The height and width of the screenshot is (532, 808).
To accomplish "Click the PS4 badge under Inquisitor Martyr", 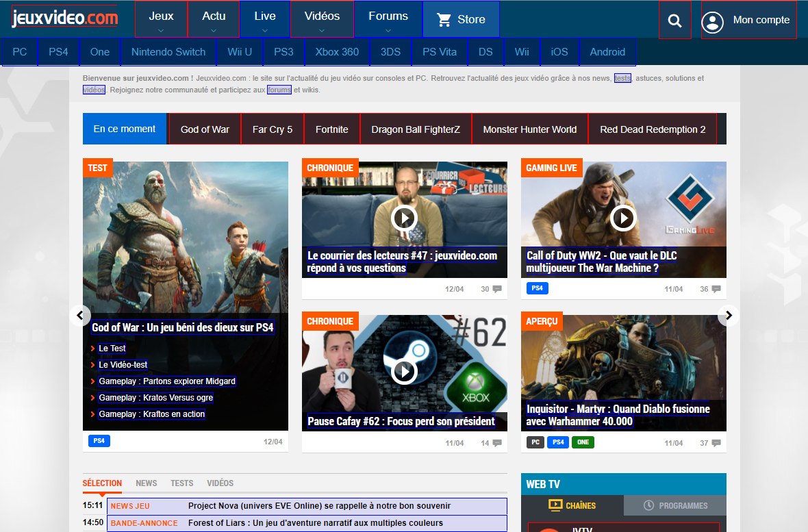I will click(558, 442).
